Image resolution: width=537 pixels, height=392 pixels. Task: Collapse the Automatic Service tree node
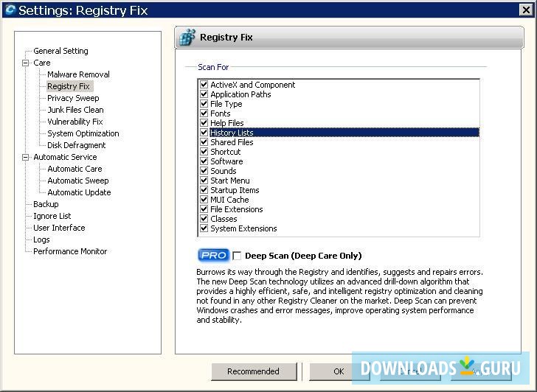pos(25,157)
